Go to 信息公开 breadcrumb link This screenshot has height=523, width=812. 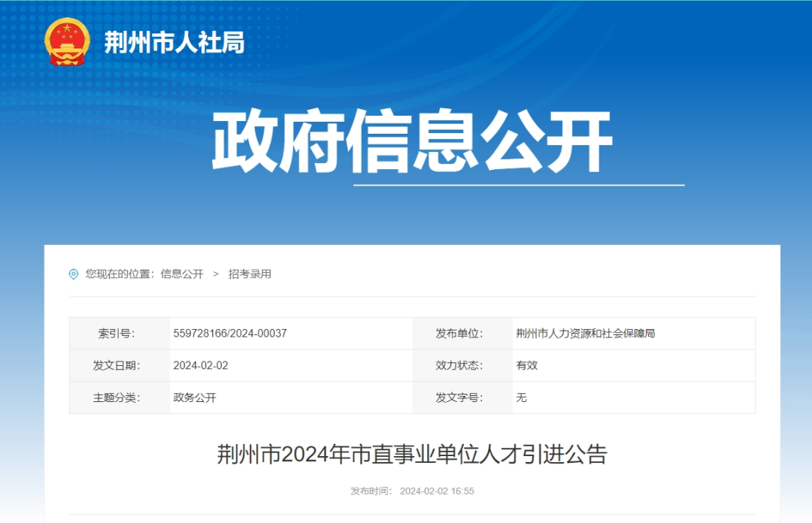pyautogui.click(x=182, y=274)
